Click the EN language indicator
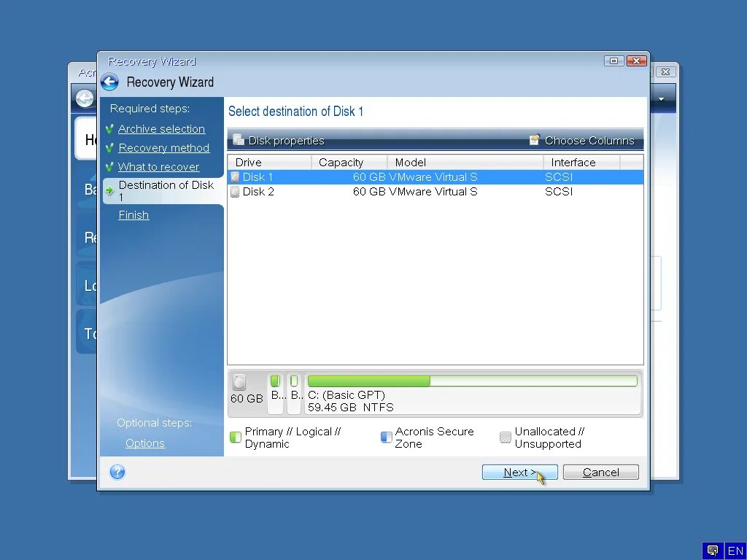Image resolution: width=747 pixels, height=560 pixels. (x=735, y=551)
